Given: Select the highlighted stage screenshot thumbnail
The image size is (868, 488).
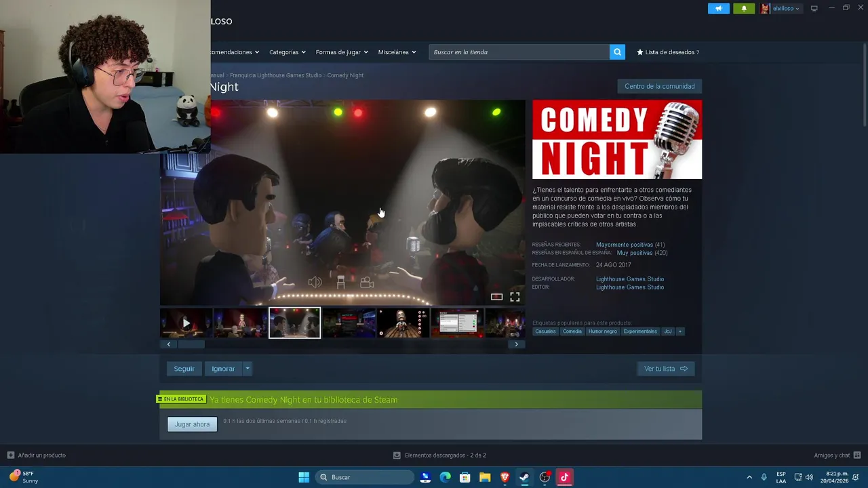Looking at the screenshot, I should pos(294,323).
